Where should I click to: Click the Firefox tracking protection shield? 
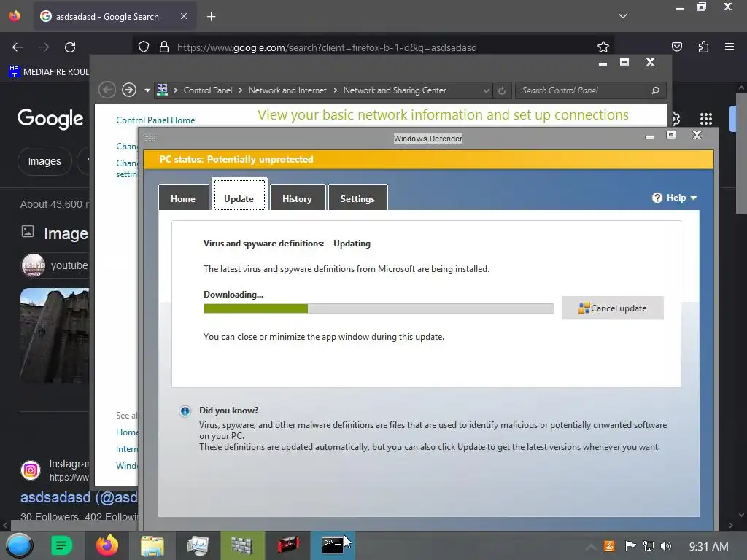144,47
